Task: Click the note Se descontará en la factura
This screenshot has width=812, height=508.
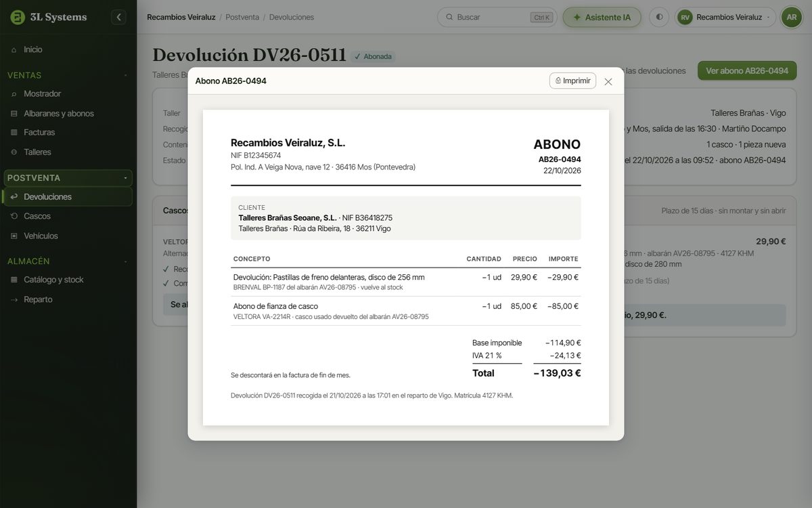Action: pyautogui.click(x=290, y=375)
